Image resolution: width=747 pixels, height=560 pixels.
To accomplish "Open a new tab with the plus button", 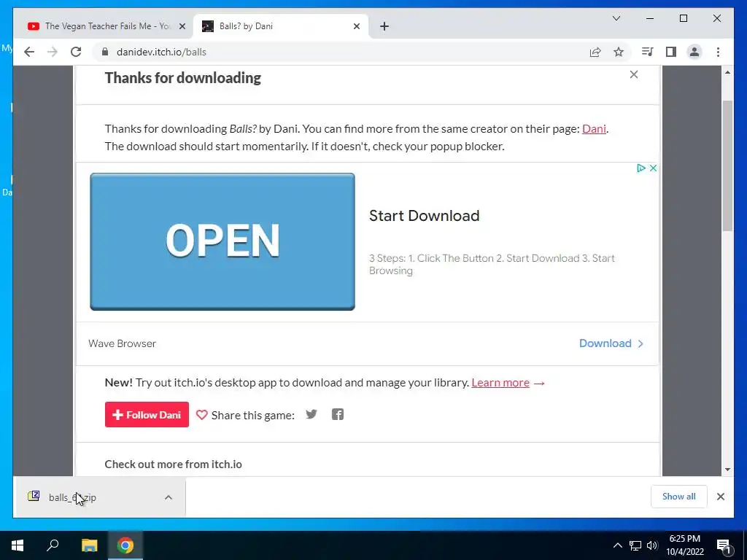I will pos(384,26).
